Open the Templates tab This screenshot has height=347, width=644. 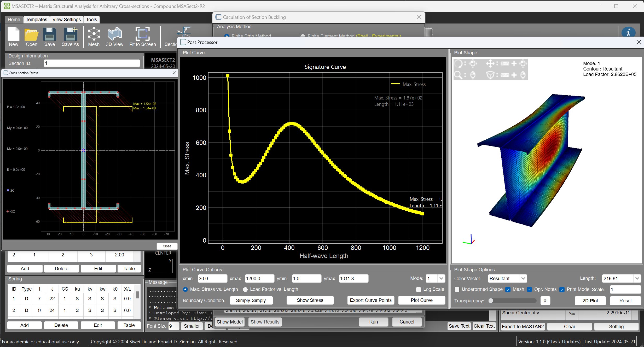pos(36,19)
